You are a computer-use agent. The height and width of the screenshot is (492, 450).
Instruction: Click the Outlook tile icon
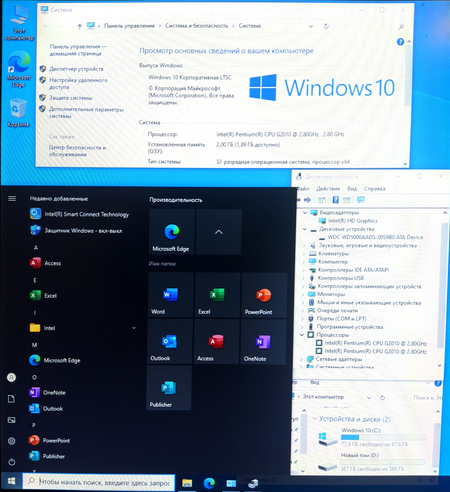170,342
